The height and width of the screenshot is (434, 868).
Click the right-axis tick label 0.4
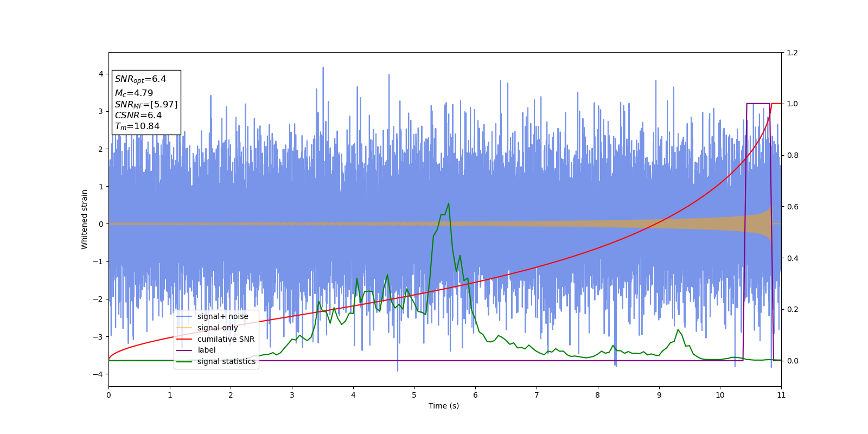click(x=792, y=258)
